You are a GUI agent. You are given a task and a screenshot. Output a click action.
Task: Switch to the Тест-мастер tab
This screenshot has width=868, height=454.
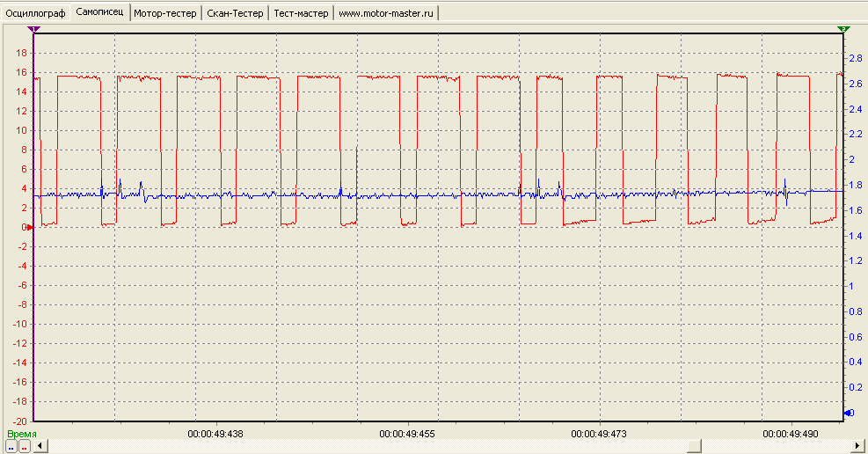click(x=301, y=13)
